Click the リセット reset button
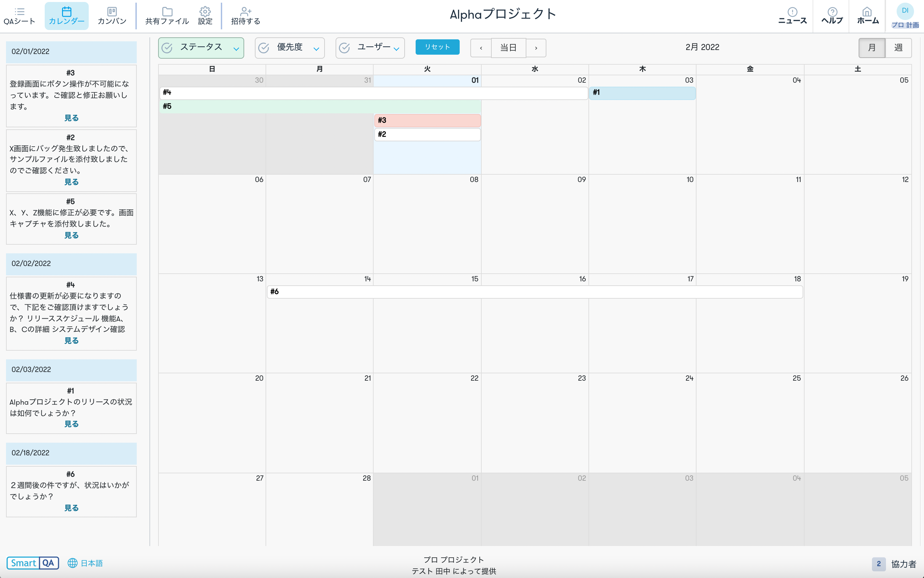The height and width of the screenshot is (578, 924). 438,47
